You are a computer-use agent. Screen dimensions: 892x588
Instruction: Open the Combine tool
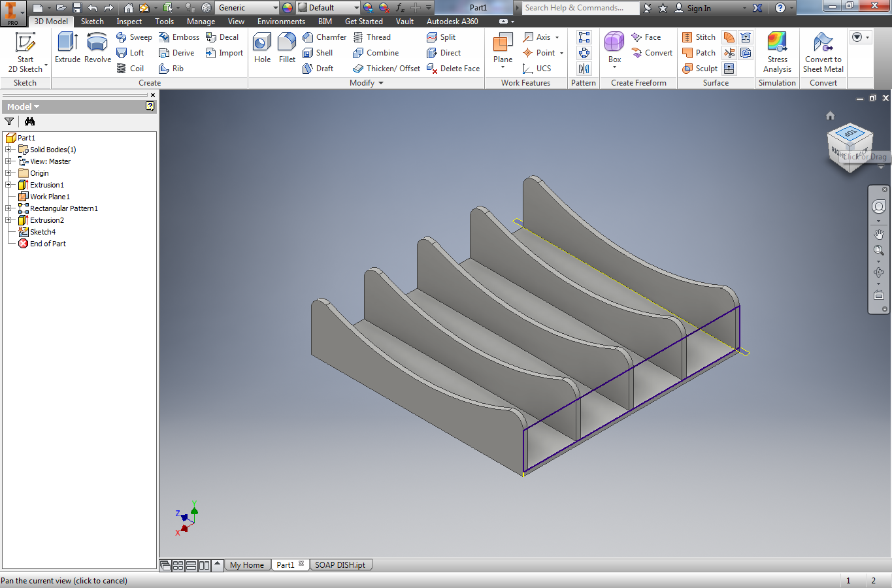pyautogui.click(x=376, y=53)
